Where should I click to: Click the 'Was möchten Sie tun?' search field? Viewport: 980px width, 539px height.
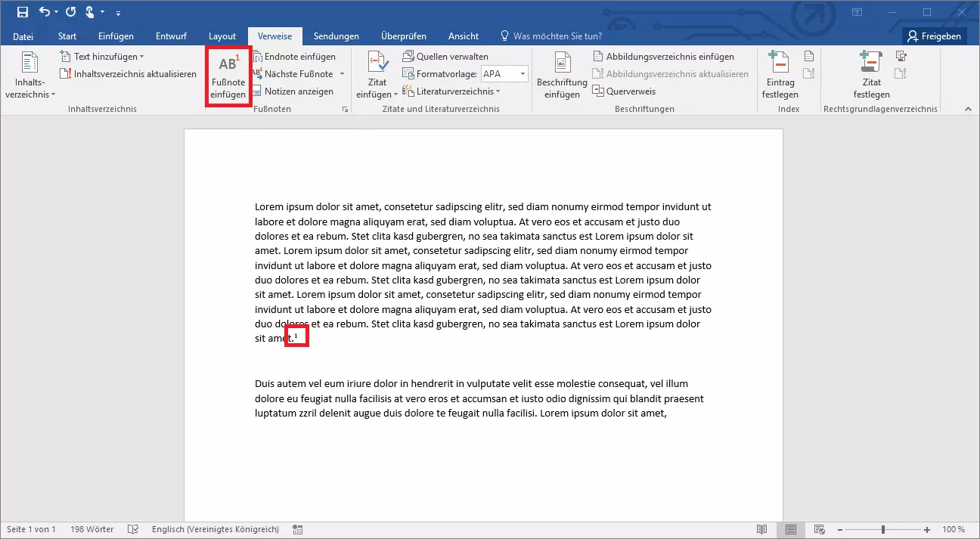[551, 36]
